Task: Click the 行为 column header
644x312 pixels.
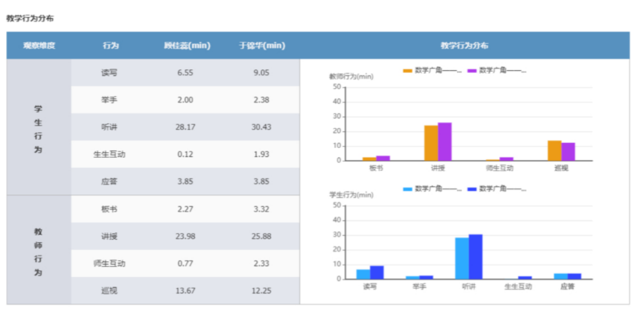Action: [110, 46]
